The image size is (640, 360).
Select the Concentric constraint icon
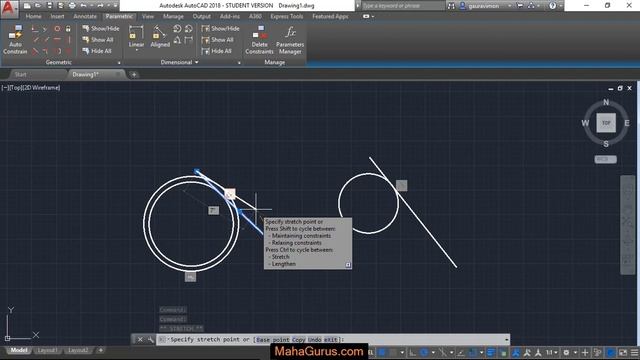57,29
